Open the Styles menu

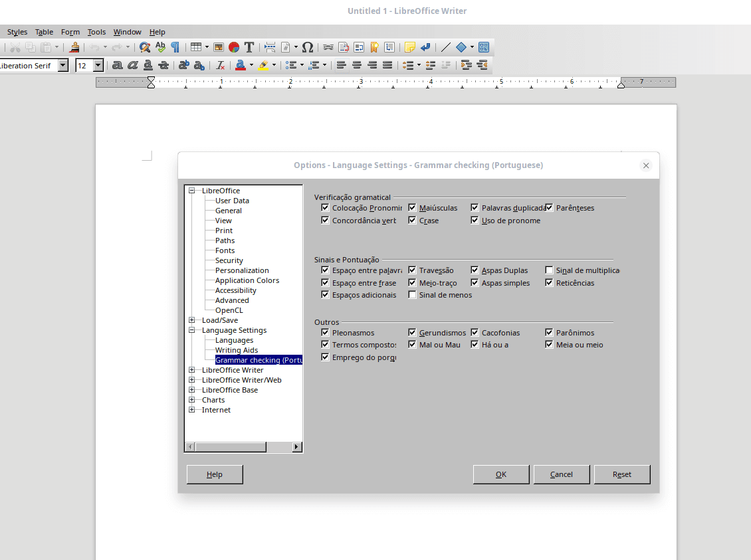point(17,32)
